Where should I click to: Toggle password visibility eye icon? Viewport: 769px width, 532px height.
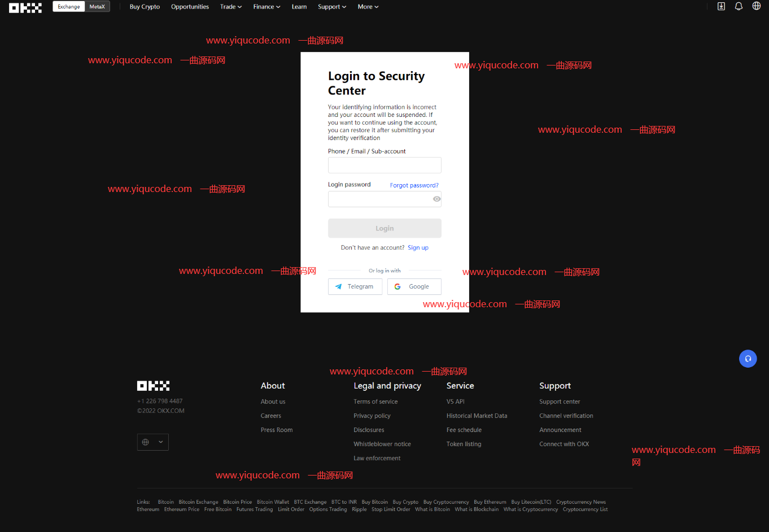[436, 199]
